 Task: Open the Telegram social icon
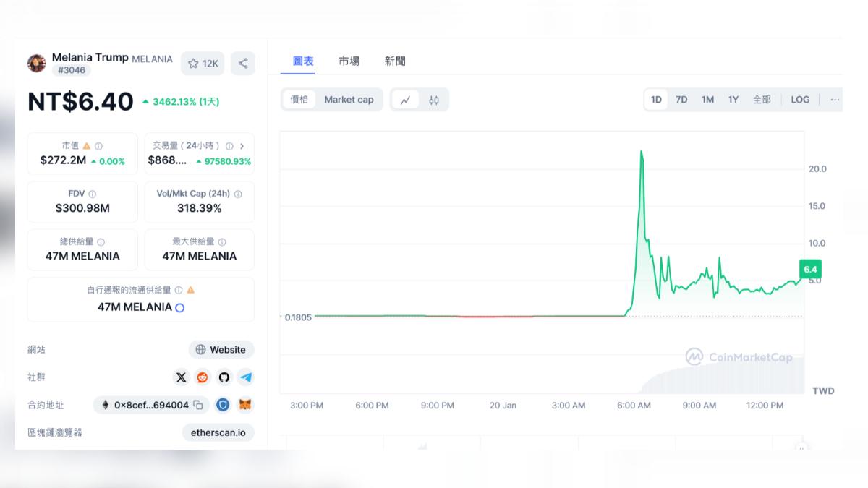[246, 377]
